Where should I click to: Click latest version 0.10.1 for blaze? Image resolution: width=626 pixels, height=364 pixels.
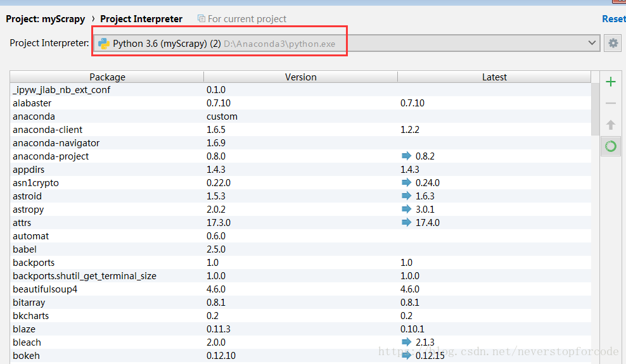point(412,329)
